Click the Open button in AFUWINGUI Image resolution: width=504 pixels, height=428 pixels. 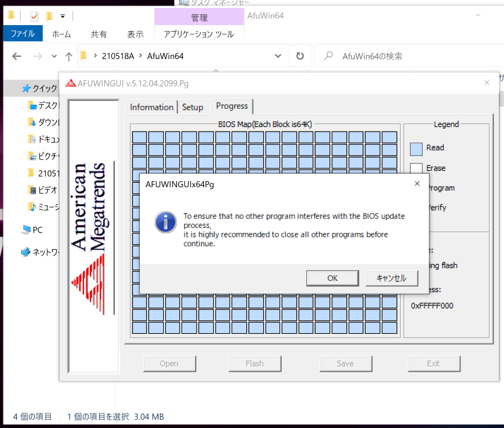point(169,364)
